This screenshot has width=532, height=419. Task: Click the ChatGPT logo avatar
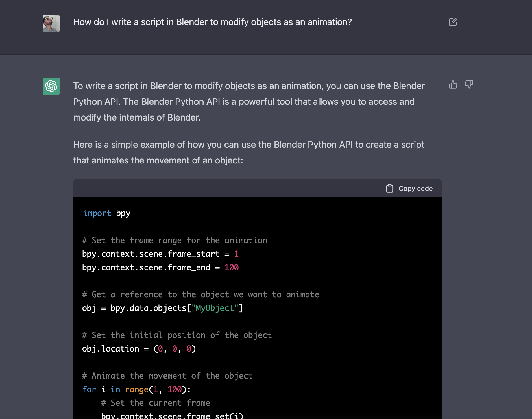[x=51, y=86]
